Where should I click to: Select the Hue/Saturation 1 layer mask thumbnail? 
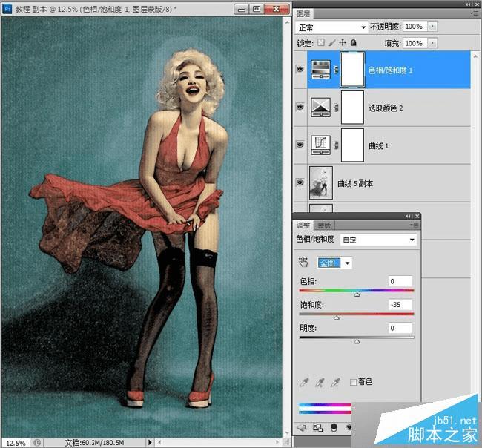click(x=352, y=70)
